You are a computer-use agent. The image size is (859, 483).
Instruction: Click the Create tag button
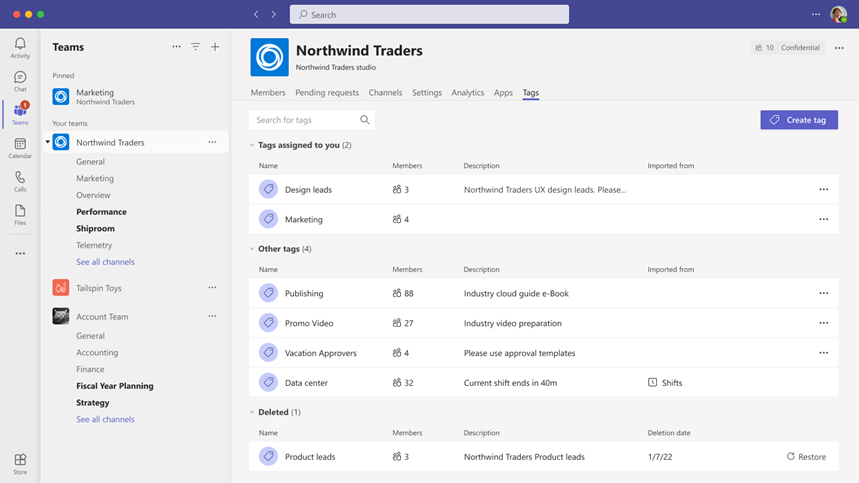point(798,120)
